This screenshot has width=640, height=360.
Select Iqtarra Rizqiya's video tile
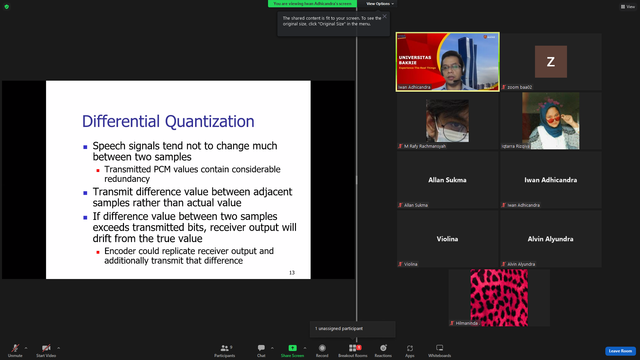[x=551, y=121]
